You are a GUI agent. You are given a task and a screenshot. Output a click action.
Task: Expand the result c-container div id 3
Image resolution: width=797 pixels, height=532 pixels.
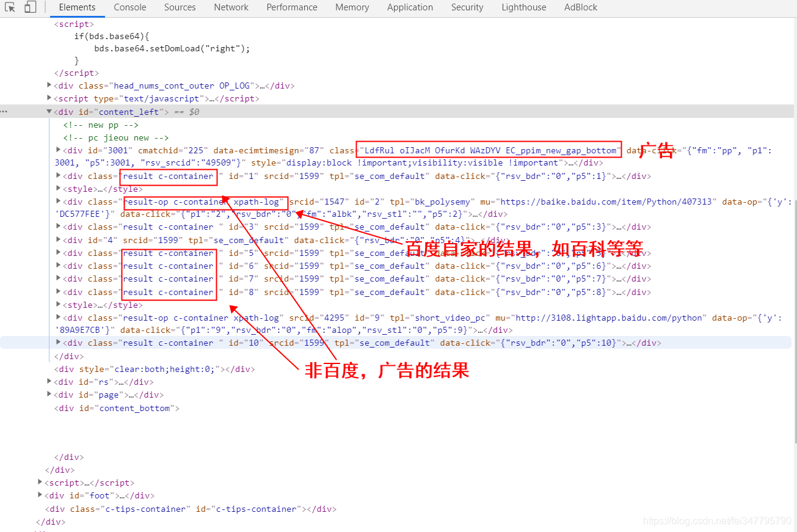tap(59, 227)
